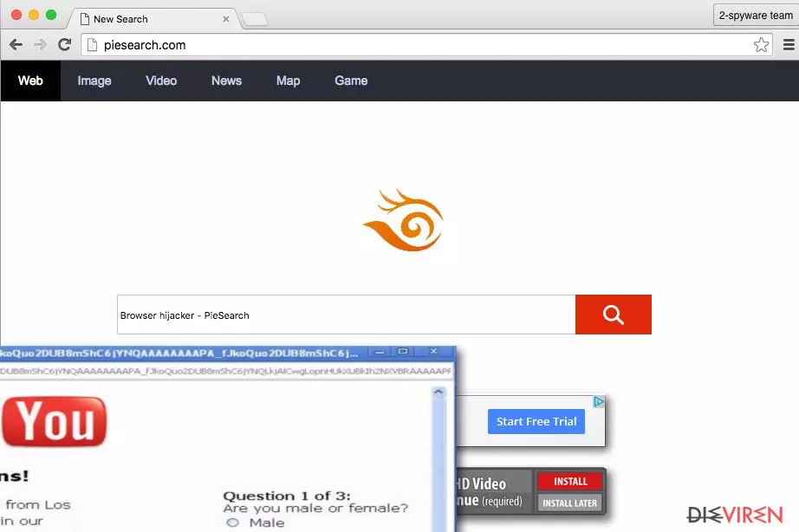The width and height of the screenshot is (799, 532).
Task: Select the Game tab
Action: click(351, 81)
